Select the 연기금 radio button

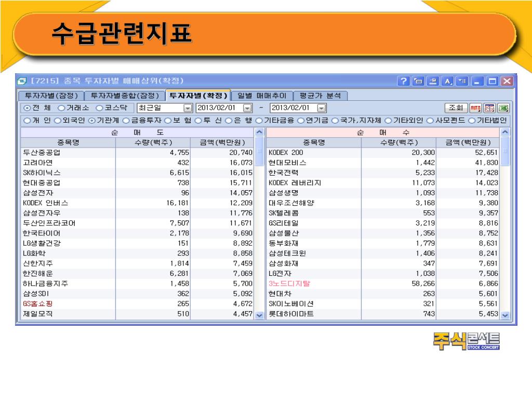point(301,121)
